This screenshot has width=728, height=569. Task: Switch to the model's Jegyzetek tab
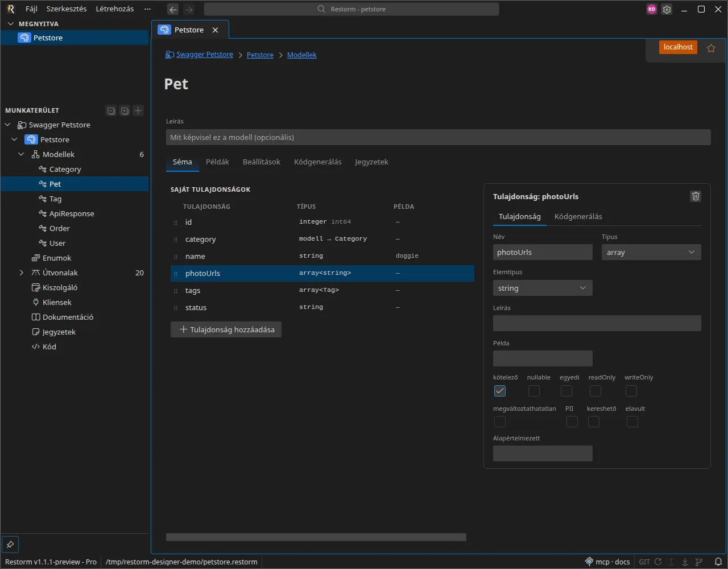(371, 162)
